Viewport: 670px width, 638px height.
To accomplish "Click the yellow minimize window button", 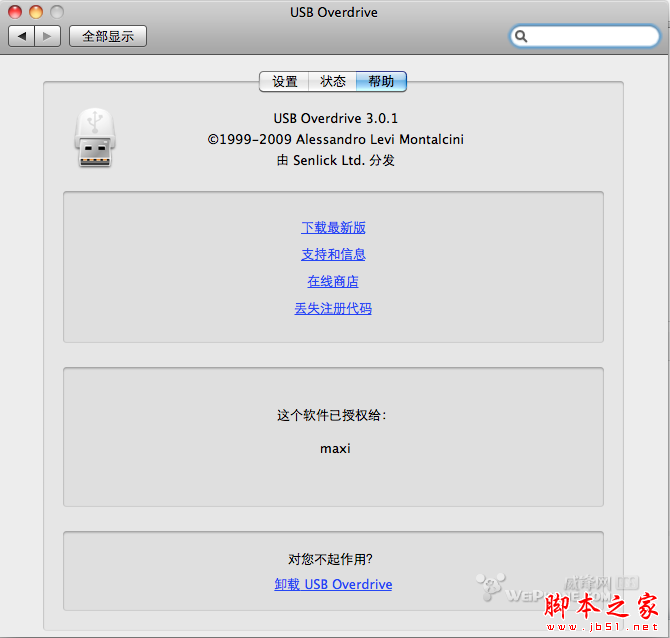I will point(36,12).
